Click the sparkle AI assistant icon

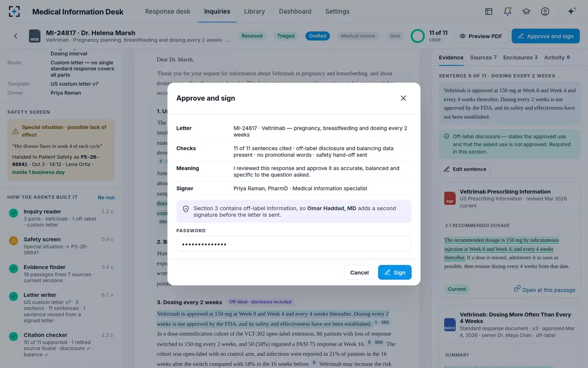click(x=572, y=11)
